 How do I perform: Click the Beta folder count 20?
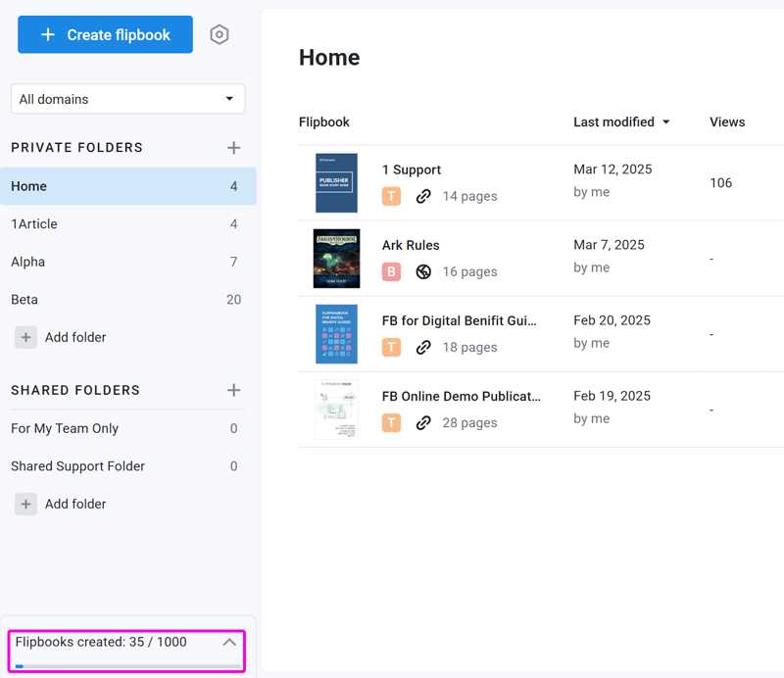point(233,300)
